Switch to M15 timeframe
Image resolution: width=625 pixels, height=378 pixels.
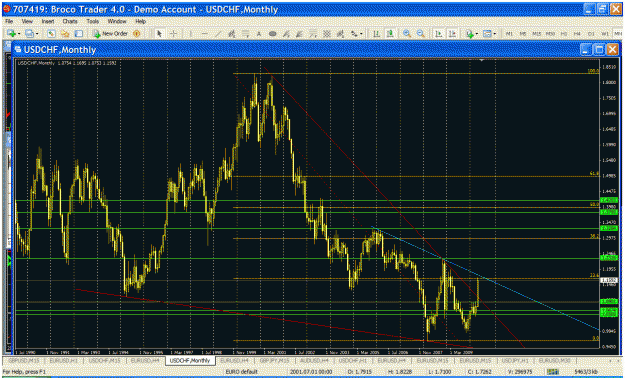click(537, 34)
